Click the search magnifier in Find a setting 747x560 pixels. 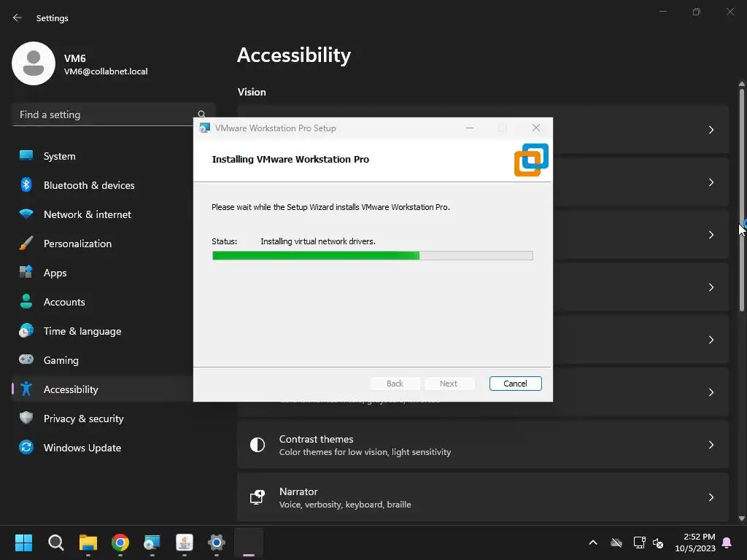coord(201,114)
